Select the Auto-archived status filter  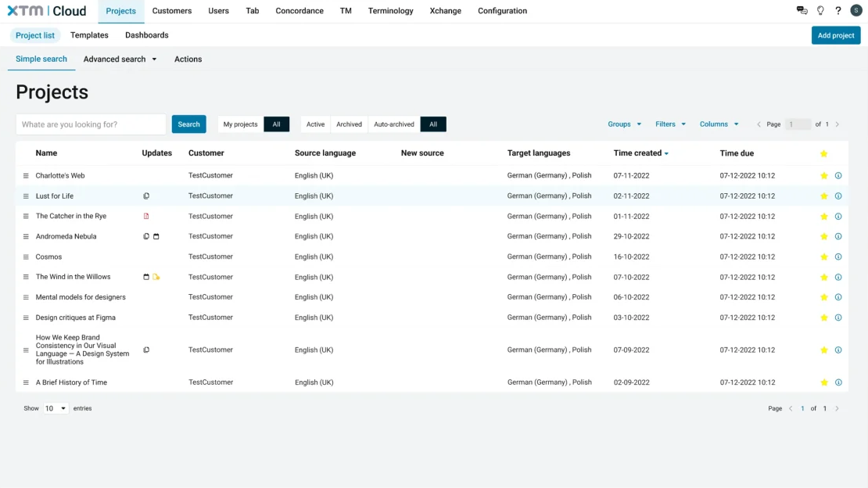click(393, 124)
